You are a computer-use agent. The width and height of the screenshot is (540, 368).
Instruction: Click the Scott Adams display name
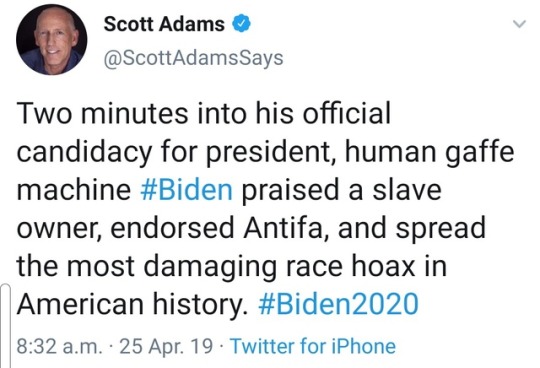(x=164, y=24)
